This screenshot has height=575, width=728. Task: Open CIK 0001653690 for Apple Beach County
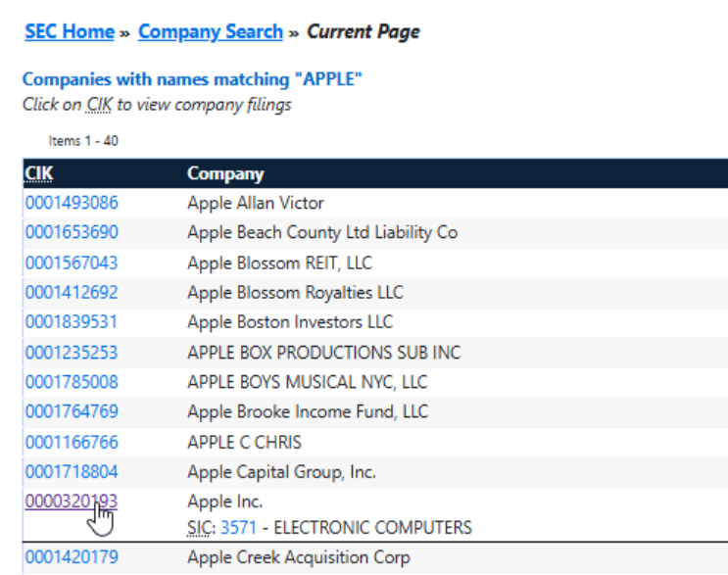point(72,233)
